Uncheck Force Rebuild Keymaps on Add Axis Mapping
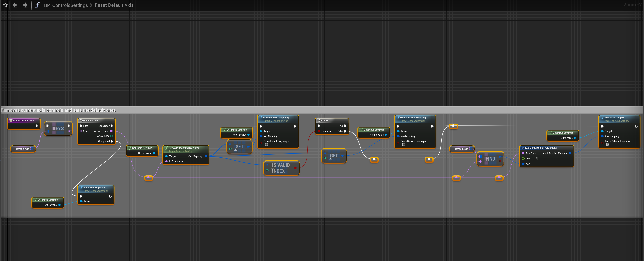Viewport: 644px width, 261px height. 608,145
